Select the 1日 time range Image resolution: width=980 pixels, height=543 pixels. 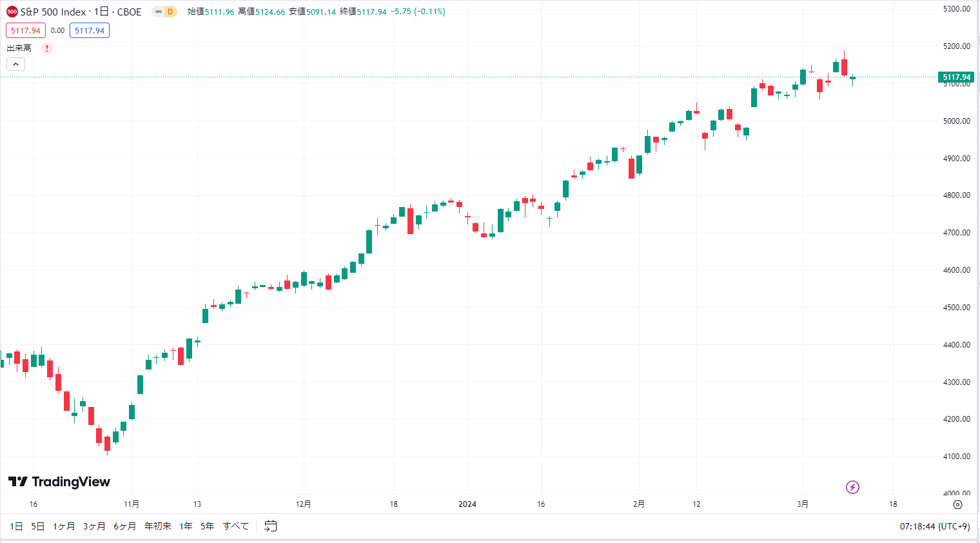(x=17, y=526)
